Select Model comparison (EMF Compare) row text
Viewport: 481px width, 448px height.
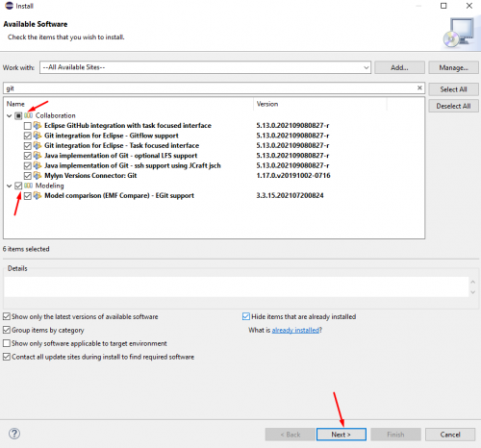pos(119,195)
